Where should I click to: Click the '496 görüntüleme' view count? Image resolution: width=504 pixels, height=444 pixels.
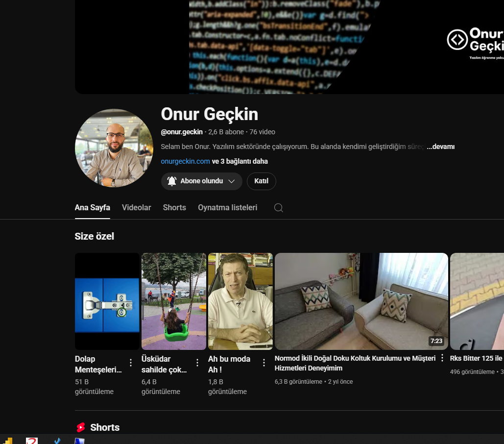pos(472,372)
